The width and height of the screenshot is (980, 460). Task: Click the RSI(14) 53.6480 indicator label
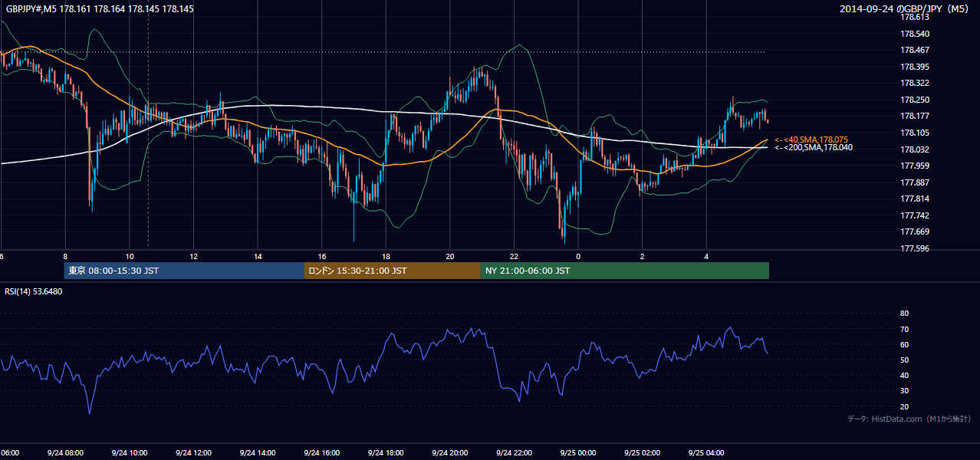point(34,291)
